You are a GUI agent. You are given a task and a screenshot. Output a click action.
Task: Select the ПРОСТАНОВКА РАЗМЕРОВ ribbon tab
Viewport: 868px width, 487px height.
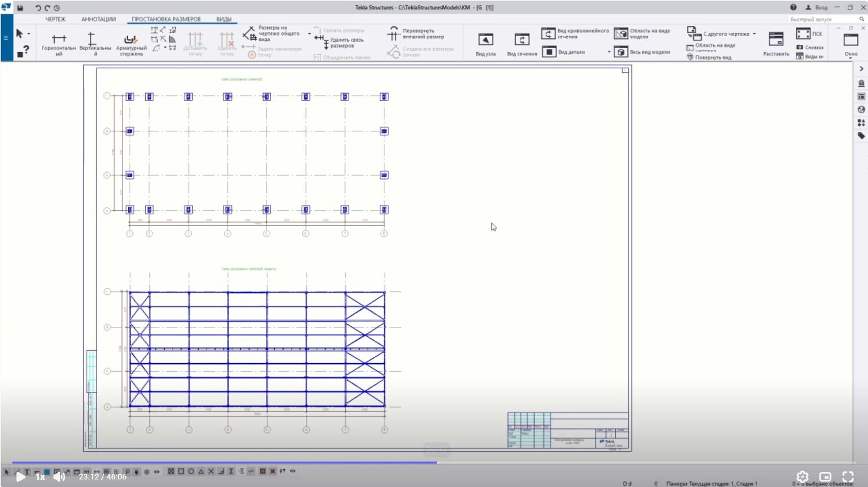coord(166,19)
